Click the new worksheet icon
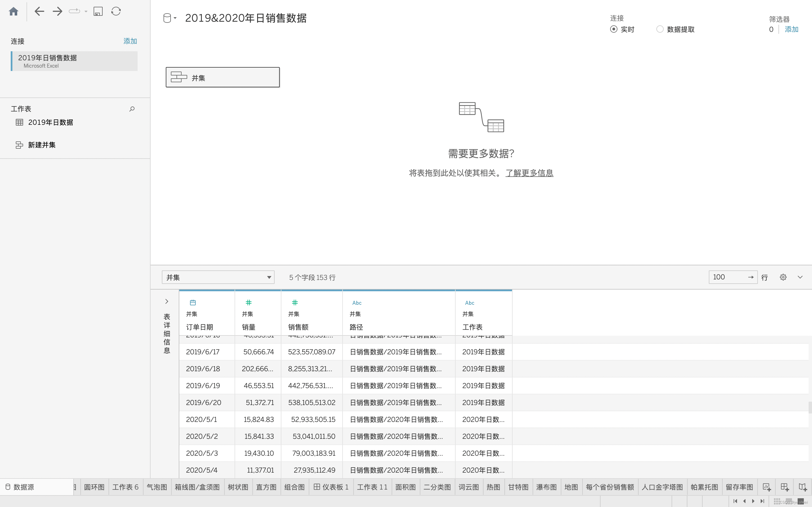Image resolution: width=812 pixels, height=507 pixels. (x=766, y=487)
